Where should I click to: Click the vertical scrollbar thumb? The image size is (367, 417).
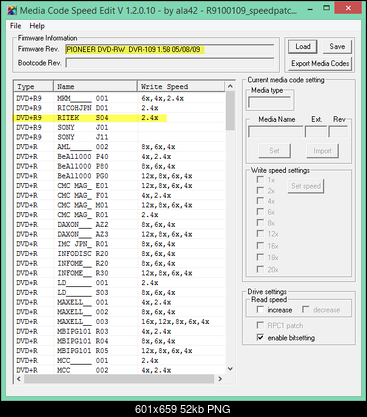[x=230, y=110]
